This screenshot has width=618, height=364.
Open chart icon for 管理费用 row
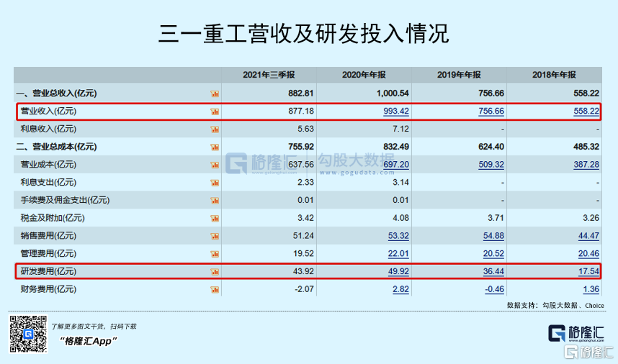coord(215,254)
